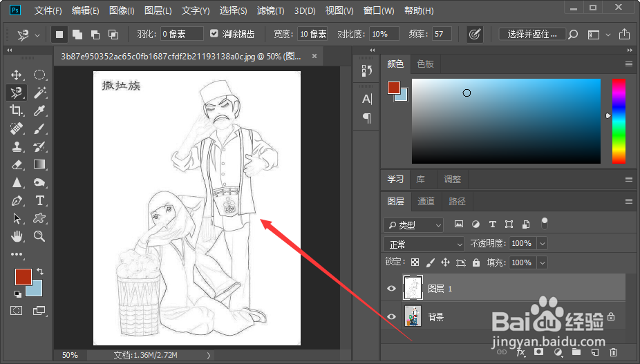The image size is (640, 364).
Task: Change the screen mode
Action: click(x=39, y=311)
